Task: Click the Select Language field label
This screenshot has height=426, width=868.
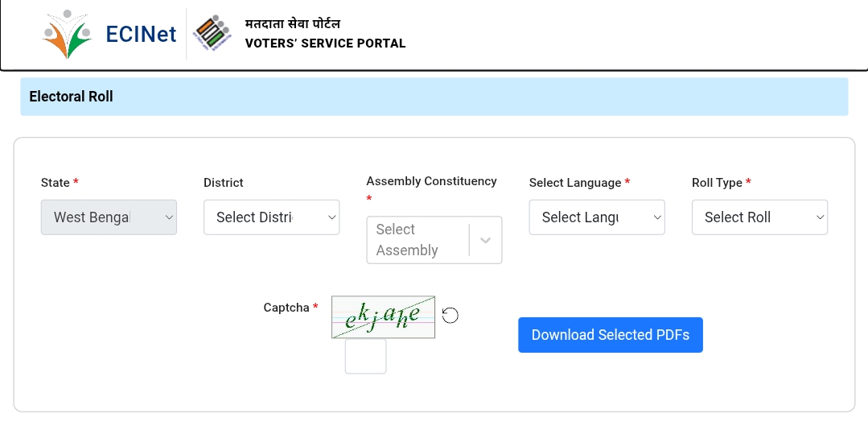Action: click(x=575, y=183)
